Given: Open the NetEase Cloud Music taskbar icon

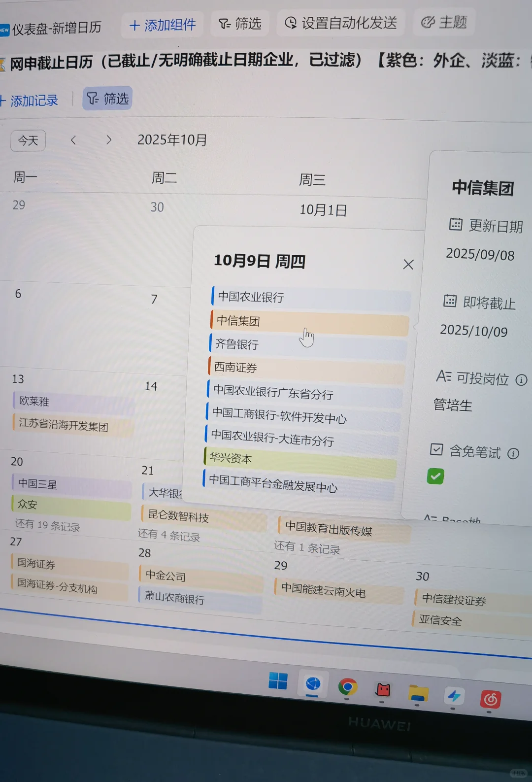Looking at the screenshot, I should [x=491, y=699].
